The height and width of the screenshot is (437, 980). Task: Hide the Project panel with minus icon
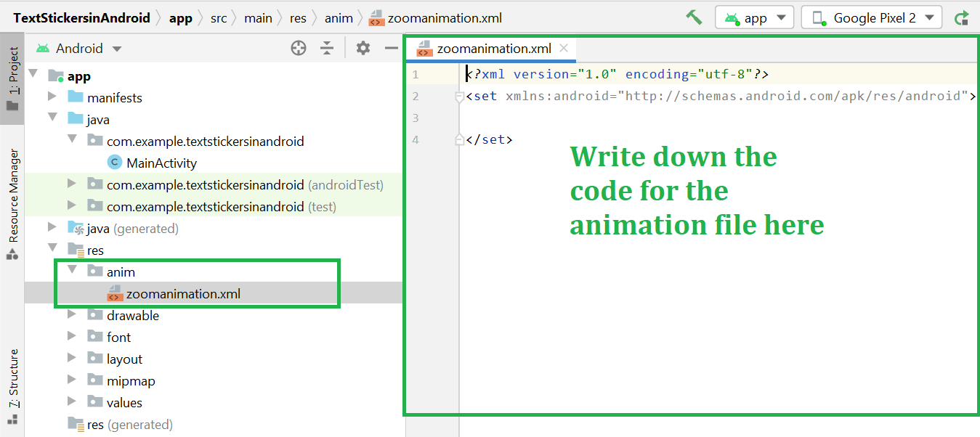[392, 49]
